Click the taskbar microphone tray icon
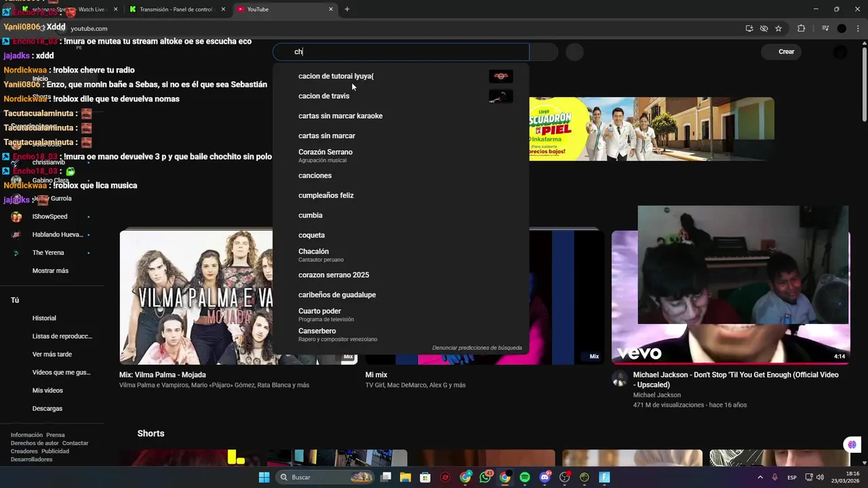 [774, 477]
